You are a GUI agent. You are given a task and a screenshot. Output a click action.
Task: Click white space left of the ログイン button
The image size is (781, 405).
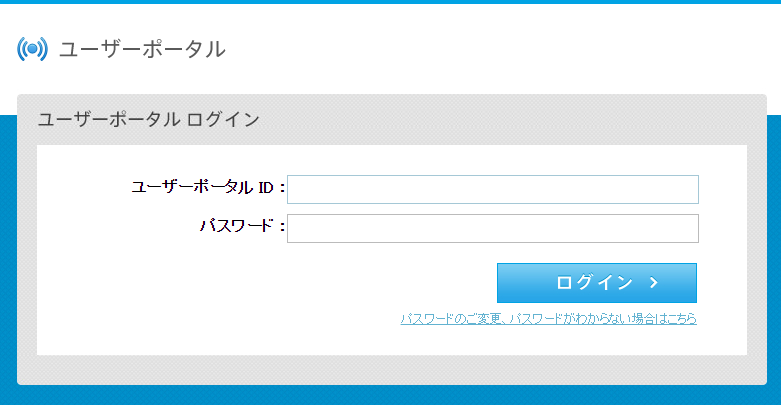tap(300, 283)
